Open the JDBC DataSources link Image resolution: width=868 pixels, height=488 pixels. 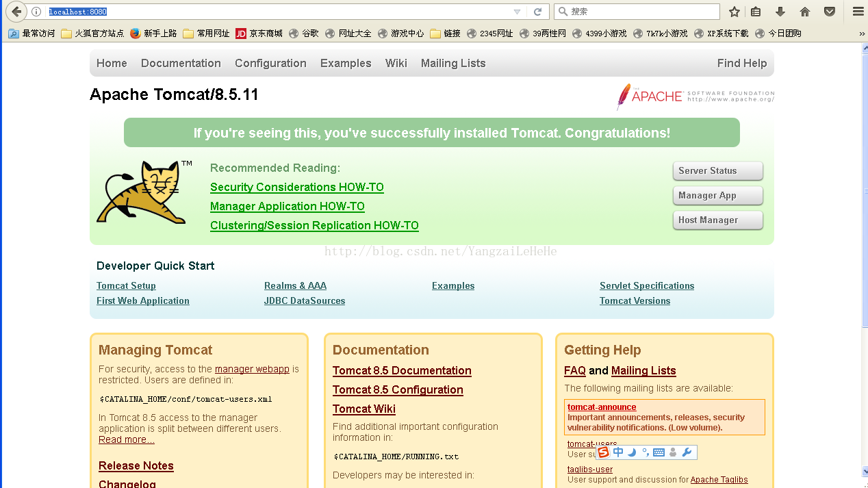click(305, 301)
